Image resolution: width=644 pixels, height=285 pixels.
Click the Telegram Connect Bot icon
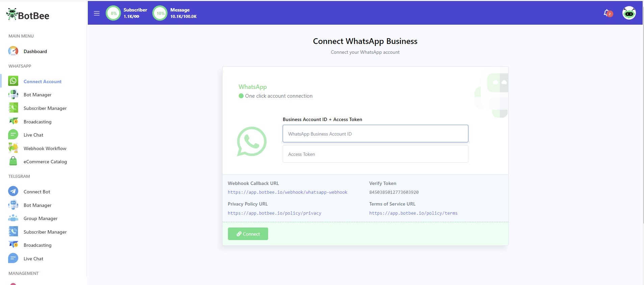point(13,191)
